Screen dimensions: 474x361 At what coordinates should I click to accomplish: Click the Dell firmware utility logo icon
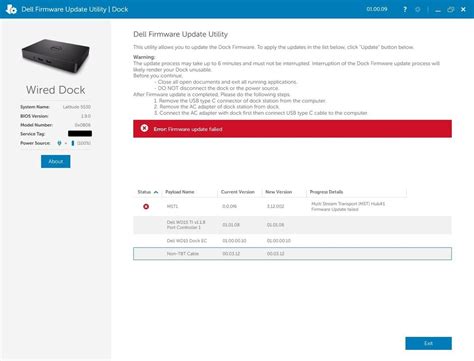click(x=11, y=9)
